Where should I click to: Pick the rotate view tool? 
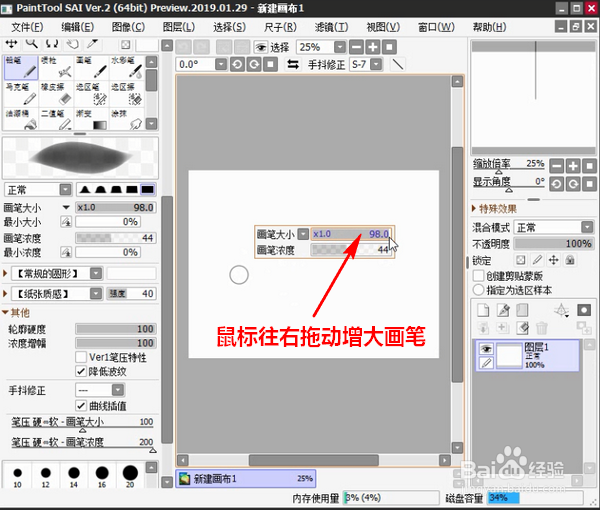(52, 44)
